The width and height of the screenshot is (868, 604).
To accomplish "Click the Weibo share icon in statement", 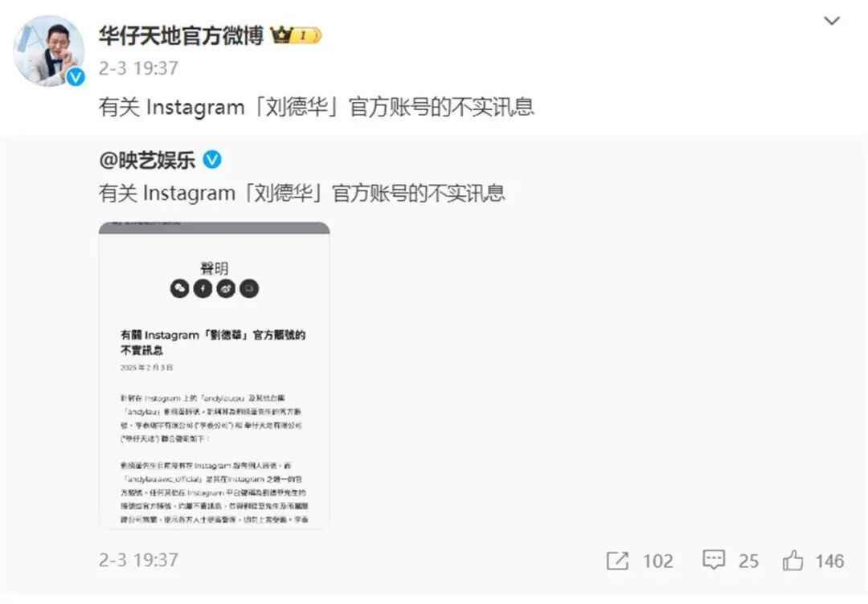I will pos(226,288).
